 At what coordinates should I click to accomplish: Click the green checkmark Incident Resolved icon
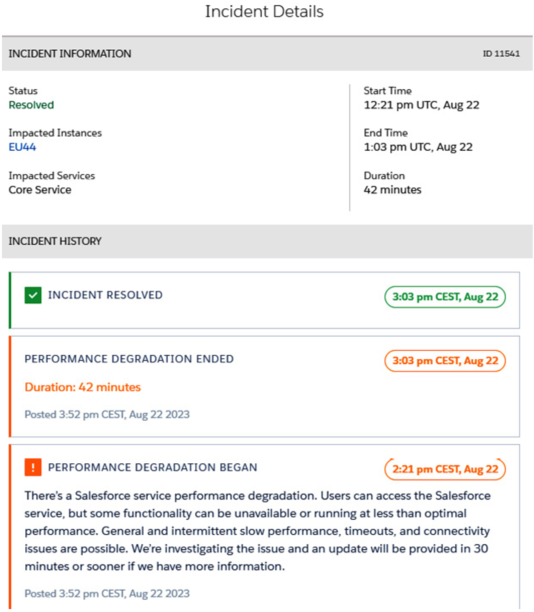[33, 295]
